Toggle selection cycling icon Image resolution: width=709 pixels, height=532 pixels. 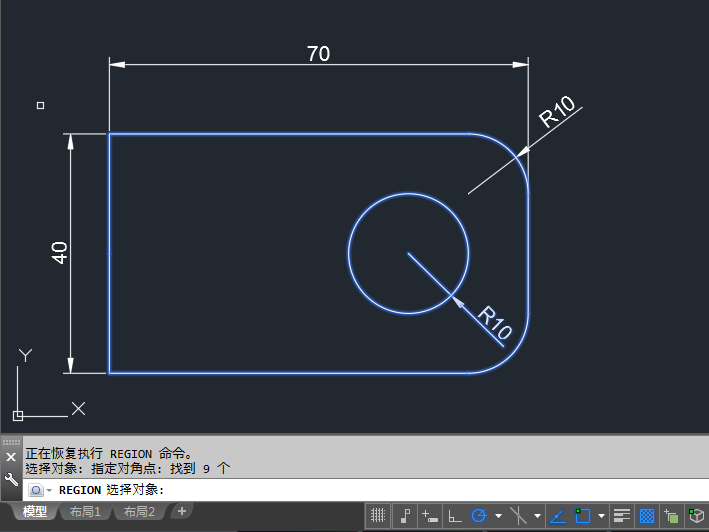(671, 515)
